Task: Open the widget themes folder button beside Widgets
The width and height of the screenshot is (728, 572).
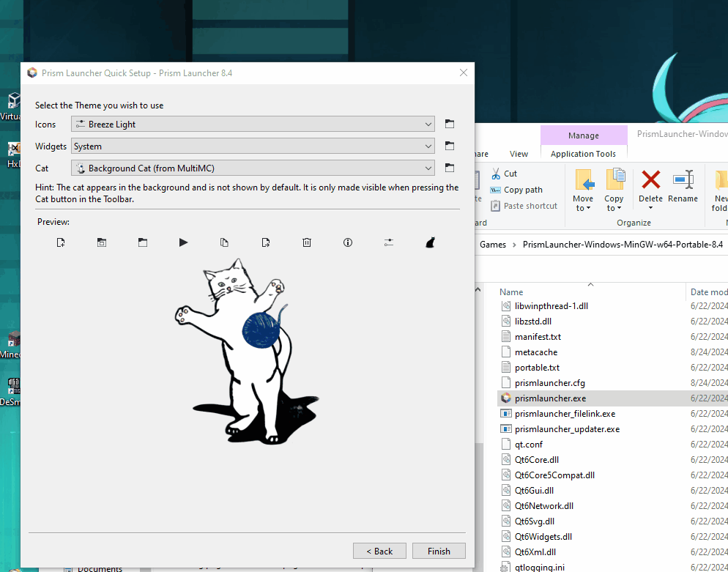Action: [450, 146]
